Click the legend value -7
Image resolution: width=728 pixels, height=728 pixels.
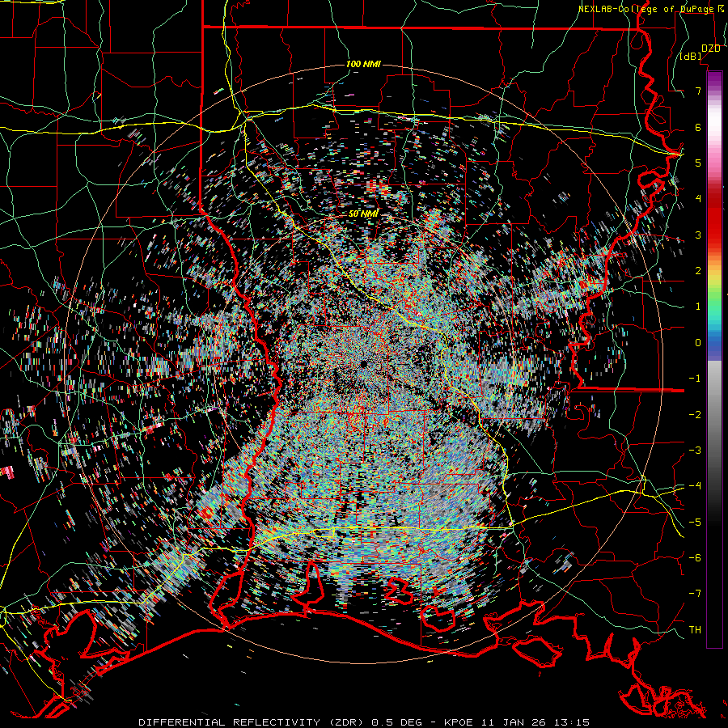point(695,594)
